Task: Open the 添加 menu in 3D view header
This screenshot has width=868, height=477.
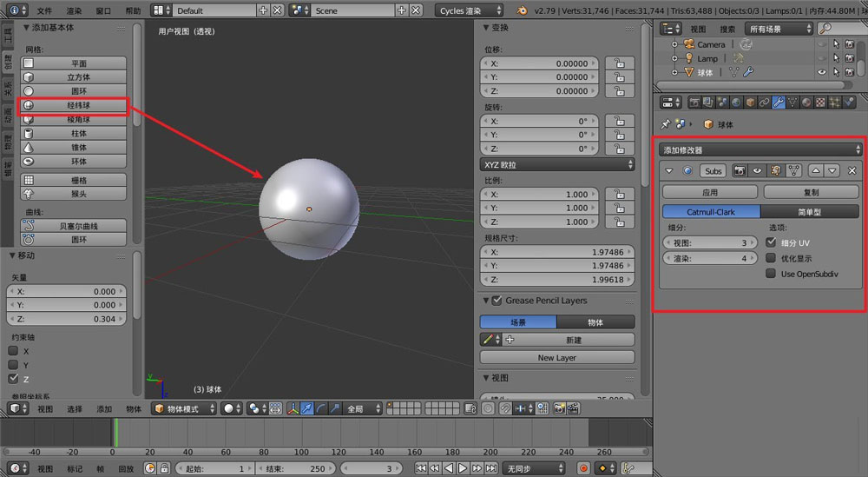Action: coord(104,409)
